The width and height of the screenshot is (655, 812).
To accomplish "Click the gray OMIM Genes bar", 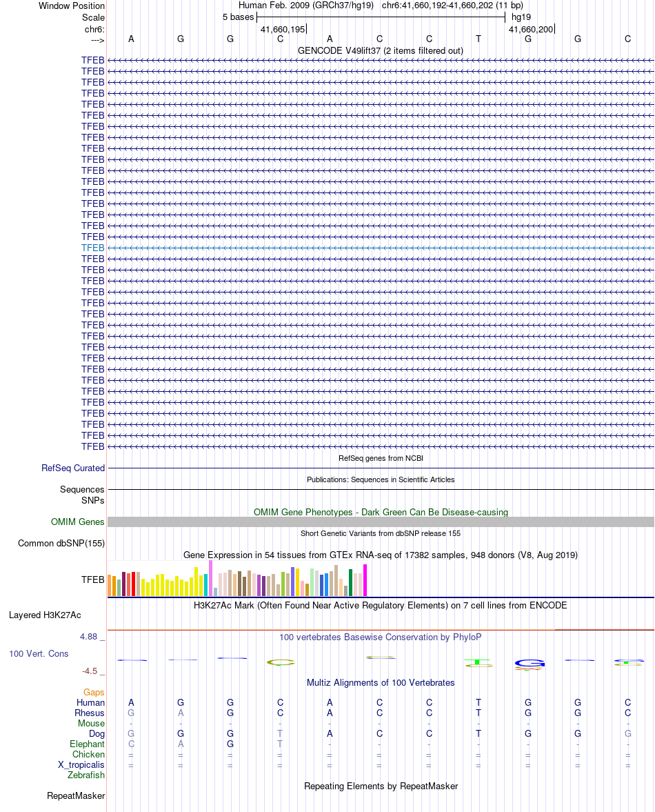I will click(381, 522).
